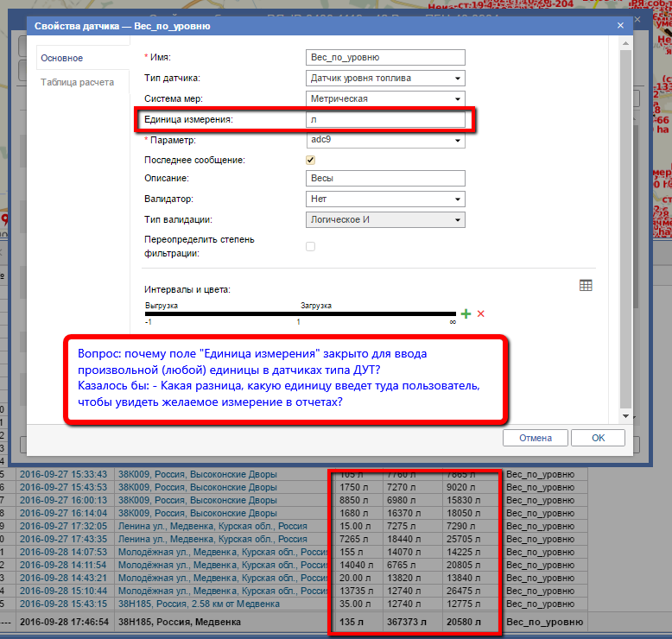Switch to the "Таблица расчета" tab
672x639 pixels.
point(77,82)
